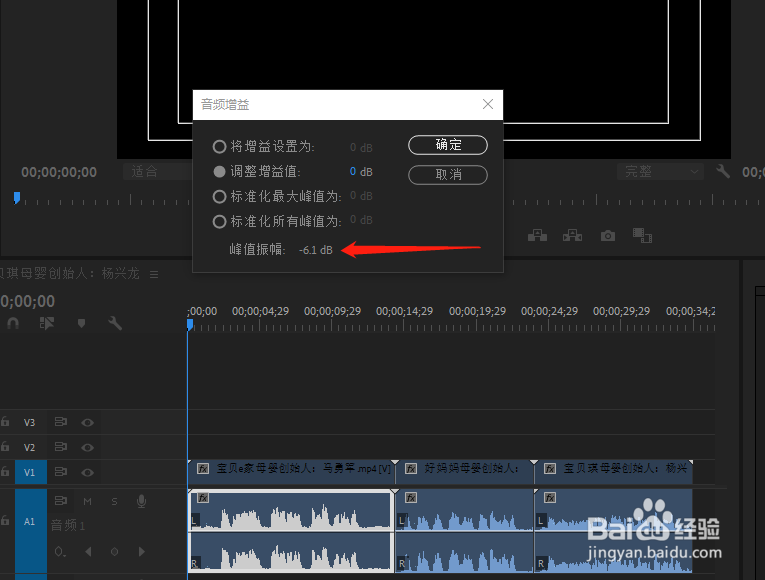Select the first highlighted audio clip on A1
Screen dimensions: 765x580
click(291, 531)
